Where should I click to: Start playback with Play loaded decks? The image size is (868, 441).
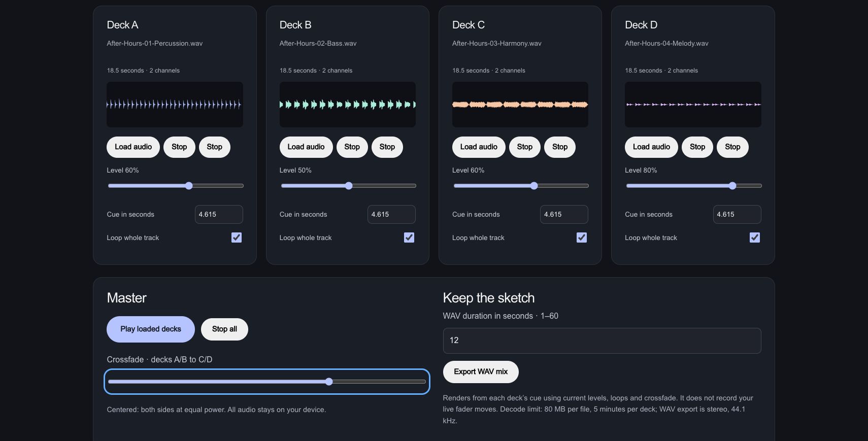(x=151, y=329)
